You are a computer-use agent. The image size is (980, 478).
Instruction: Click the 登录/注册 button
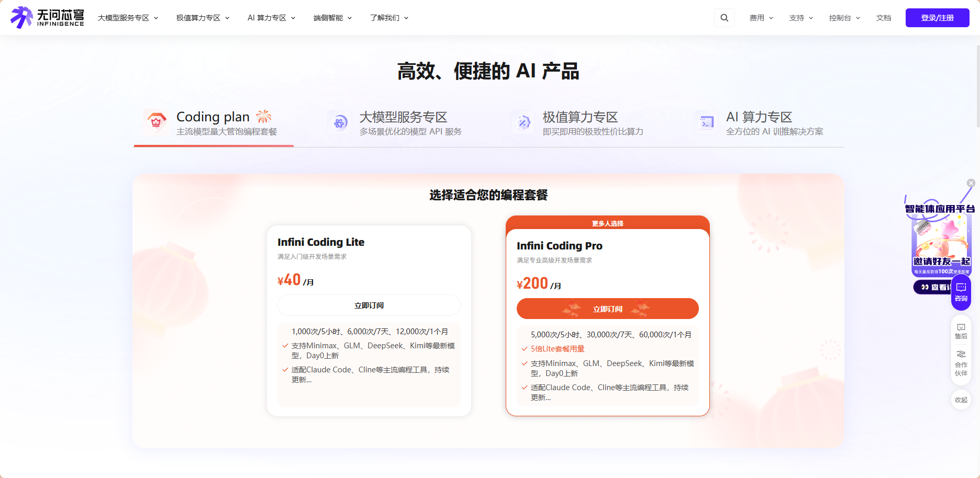[x=938, y=18]
